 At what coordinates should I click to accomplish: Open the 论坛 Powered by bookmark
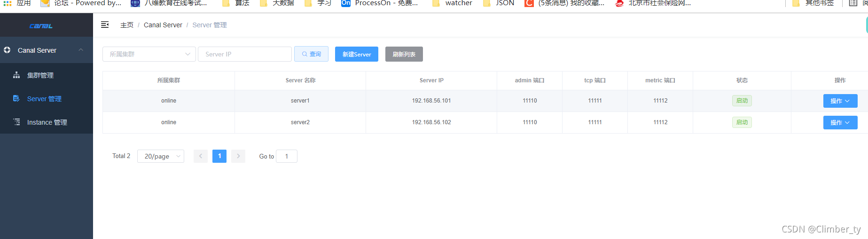(81, 3)
